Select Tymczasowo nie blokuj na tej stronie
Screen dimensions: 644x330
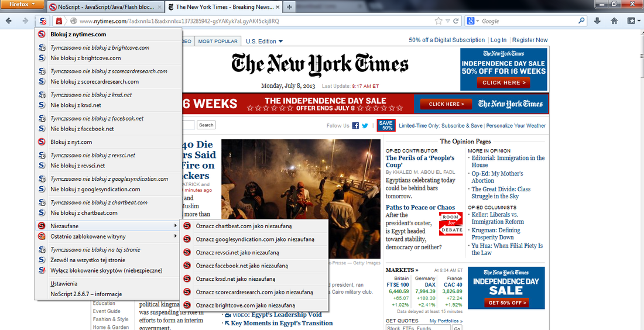(108, 250)
